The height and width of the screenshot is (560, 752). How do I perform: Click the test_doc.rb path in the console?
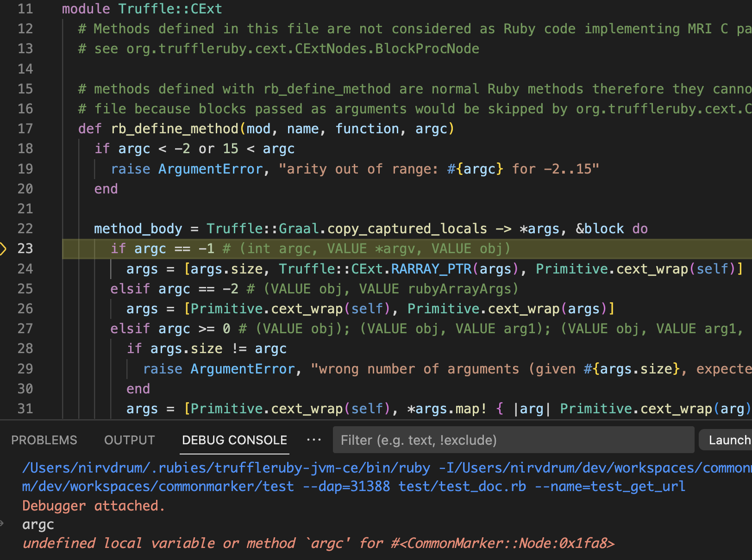(463, 486)
